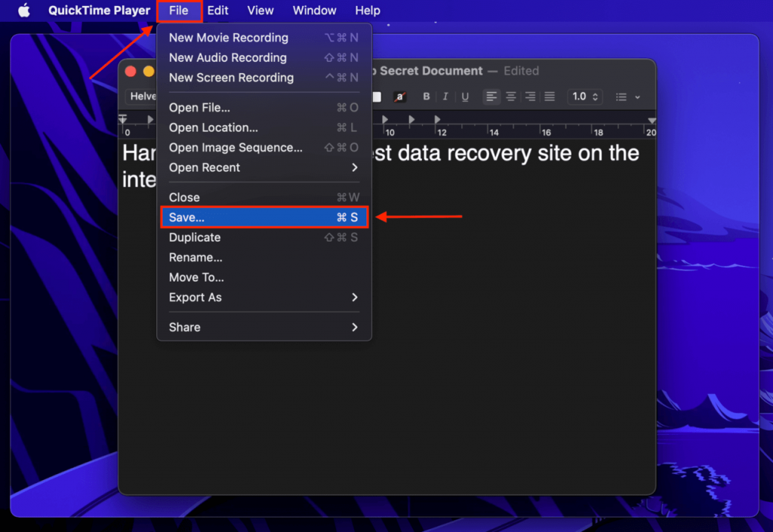773x532 pixels.
Task: Apply justified text alignment
Action: coord(549,97)
